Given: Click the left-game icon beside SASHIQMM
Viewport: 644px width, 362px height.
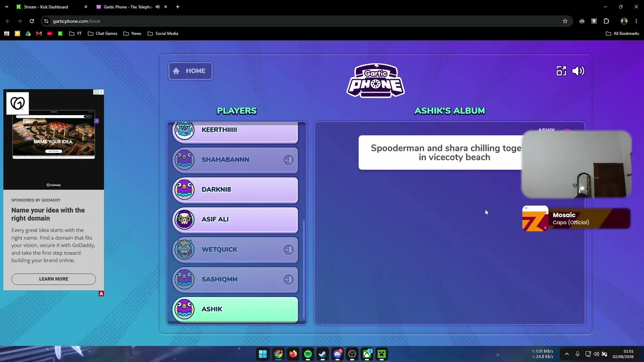Looking at the screenshot, I should (288, 280).
